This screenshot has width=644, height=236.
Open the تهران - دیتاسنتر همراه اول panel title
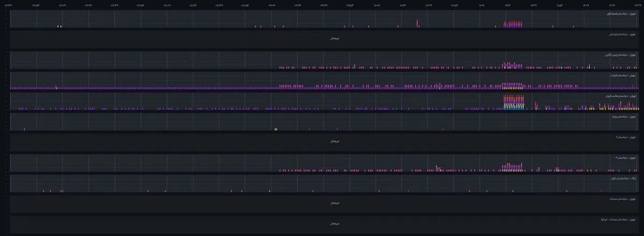[x=621, y=13]
